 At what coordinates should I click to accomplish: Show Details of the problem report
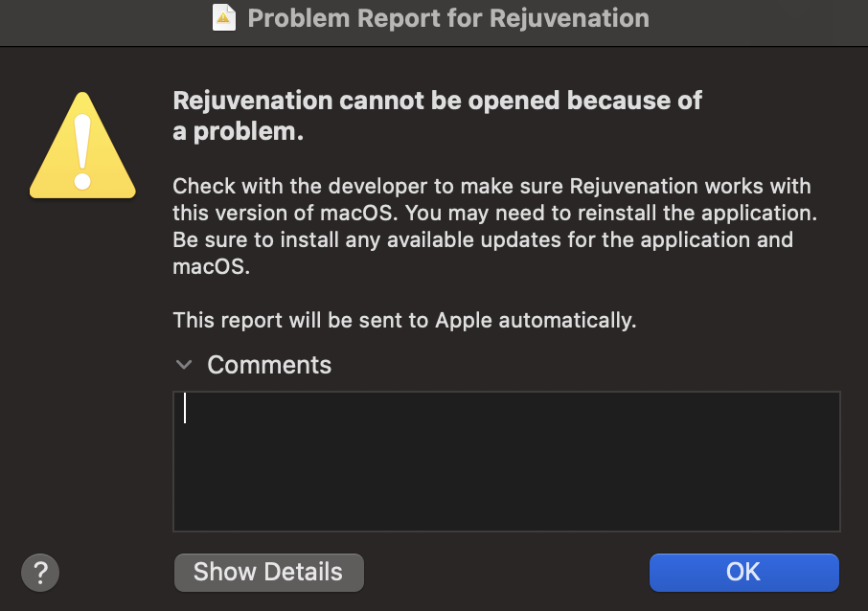click(x=269, y=573)
